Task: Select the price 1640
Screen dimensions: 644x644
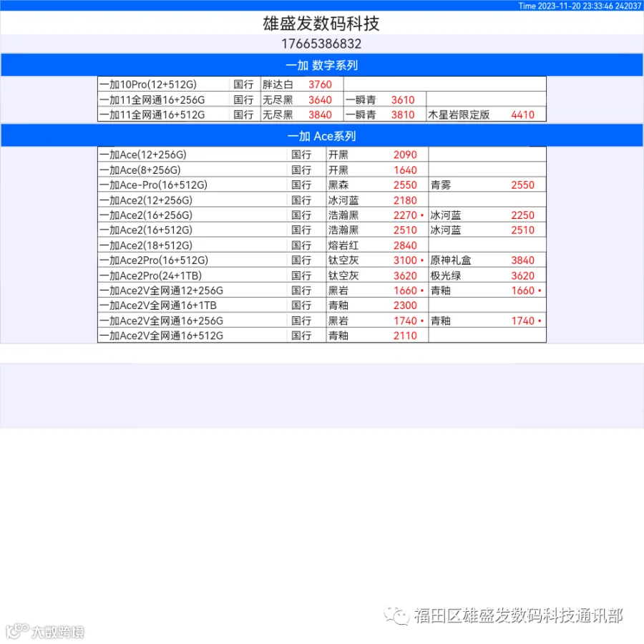Action: point(405,170)
